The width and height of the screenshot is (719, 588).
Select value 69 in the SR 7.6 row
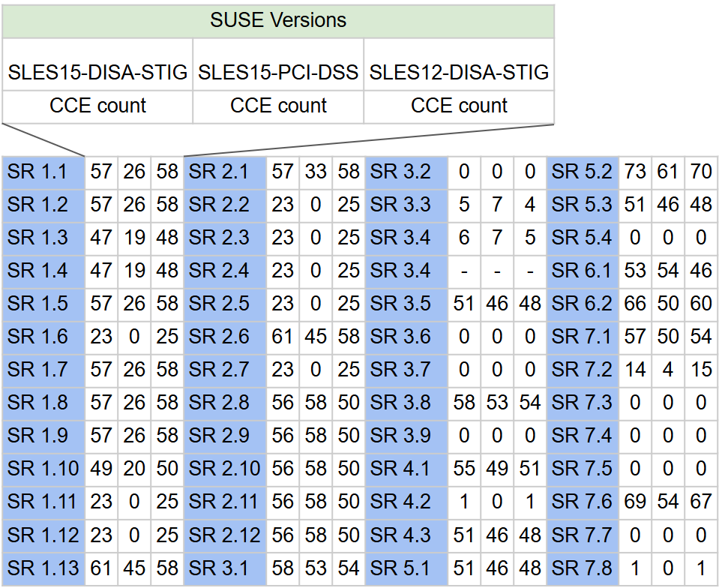635,502
